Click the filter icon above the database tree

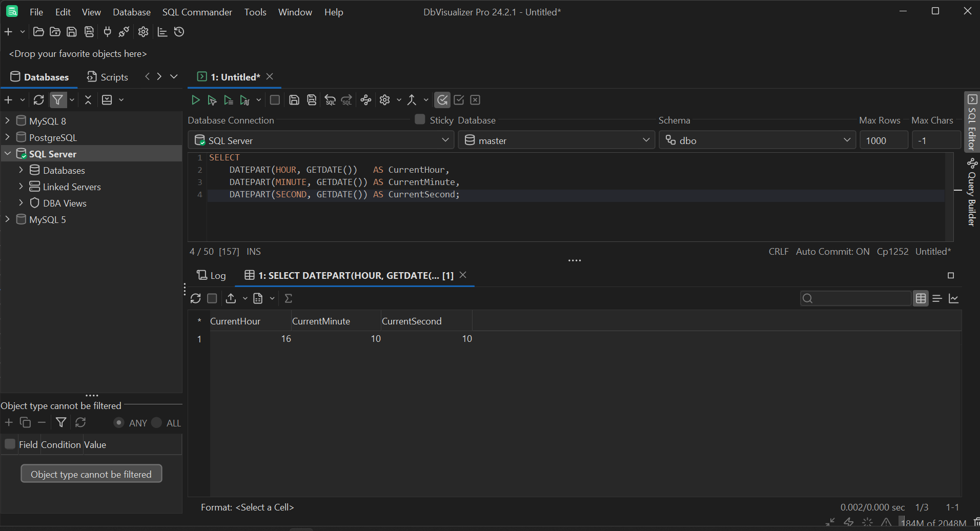tap(58, 99)
